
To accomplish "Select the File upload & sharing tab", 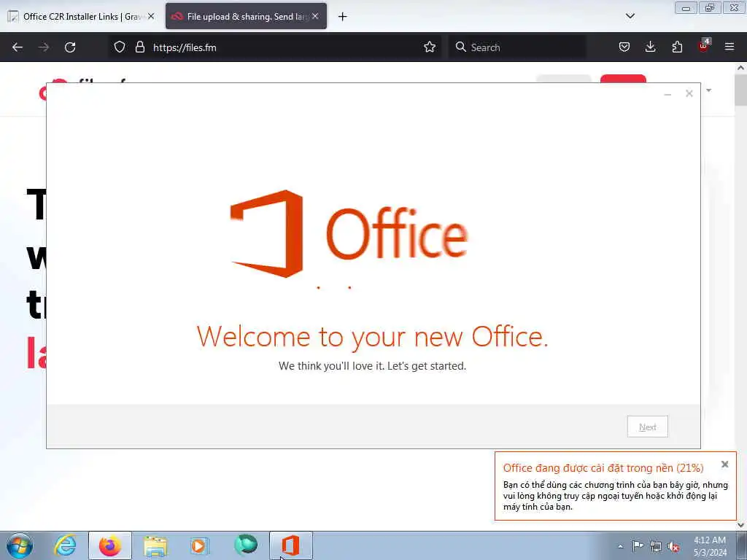I will [246, 17].
